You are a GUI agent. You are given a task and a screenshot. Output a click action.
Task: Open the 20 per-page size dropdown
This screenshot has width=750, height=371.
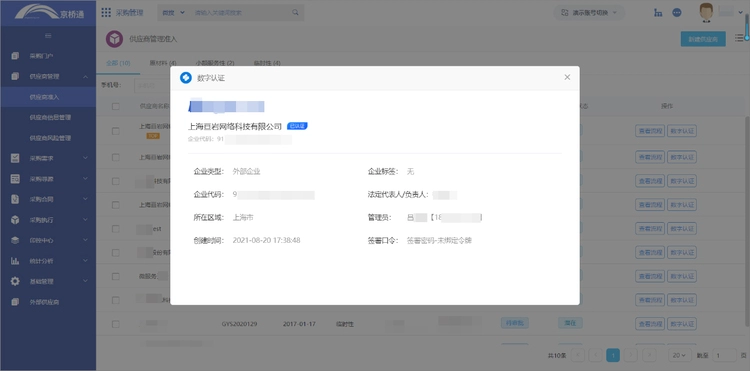[679, 355]
